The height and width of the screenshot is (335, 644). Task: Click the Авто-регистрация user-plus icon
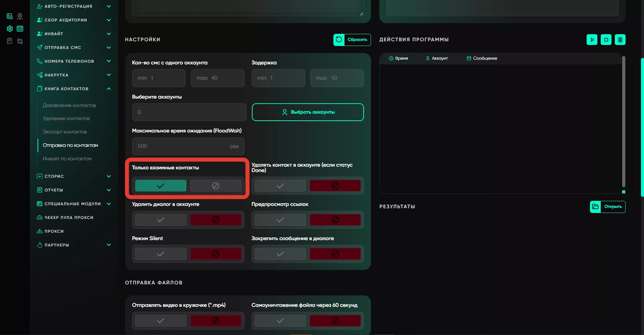pyautogui.click(x=40, y=6)
